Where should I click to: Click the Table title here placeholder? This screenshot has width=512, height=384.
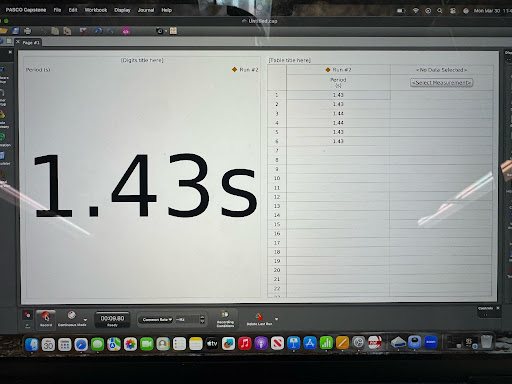(x=289, y=60)
